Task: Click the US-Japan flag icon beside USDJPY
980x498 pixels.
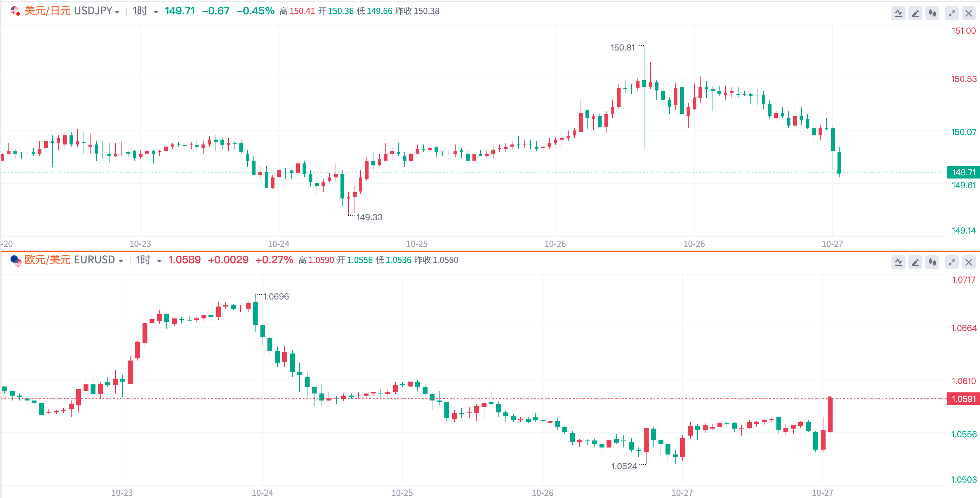Action: (x=15, y=11)
